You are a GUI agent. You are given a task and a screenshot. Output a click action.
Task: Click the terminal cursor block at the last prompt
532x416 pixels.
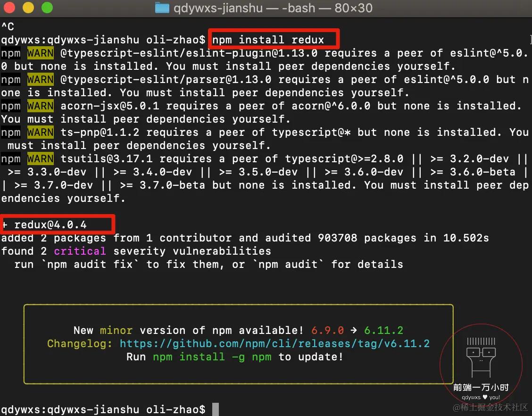(x=216, y=409)
